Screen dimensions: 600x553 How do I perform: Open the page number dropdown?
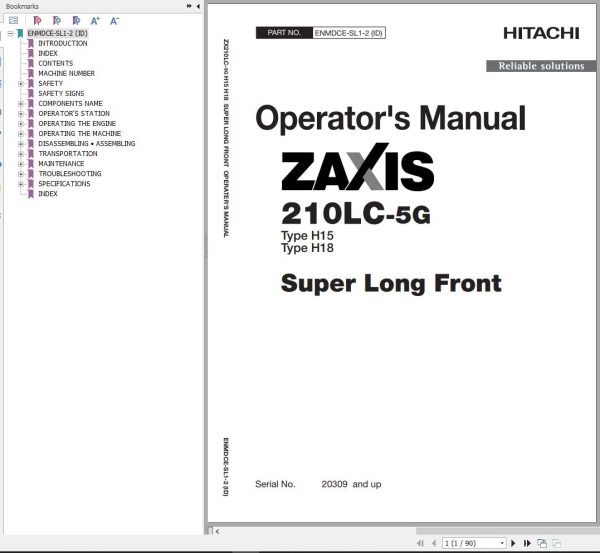coord(502,543)
